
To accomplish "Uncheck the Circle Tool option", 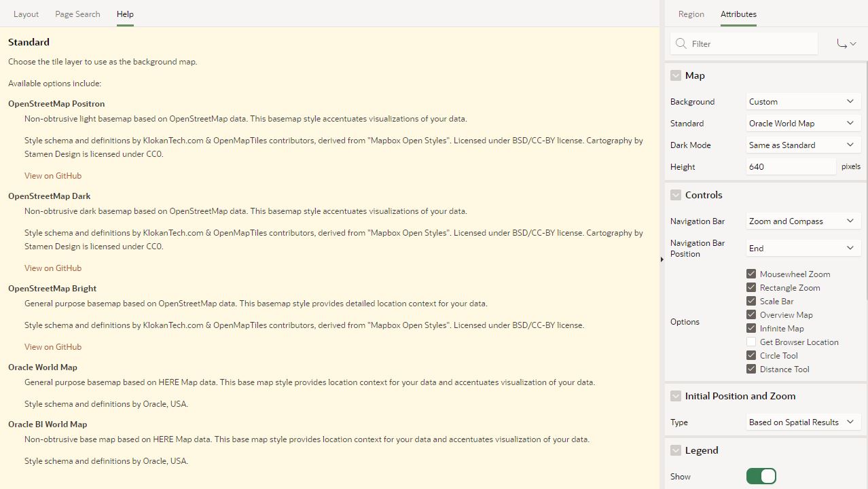I will pyautogui.click(x=751, y=355).
